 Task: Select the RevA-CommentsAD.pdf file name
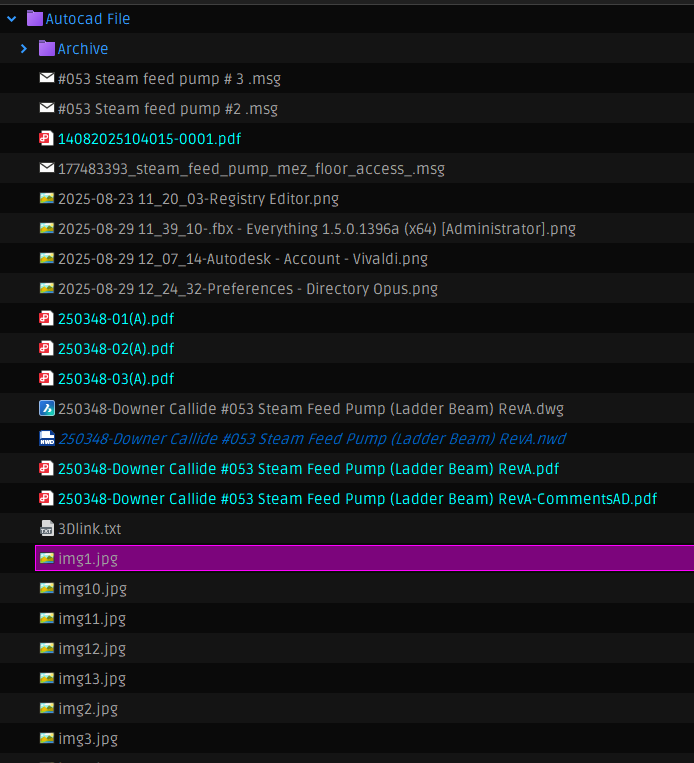(x=358, y=499)
